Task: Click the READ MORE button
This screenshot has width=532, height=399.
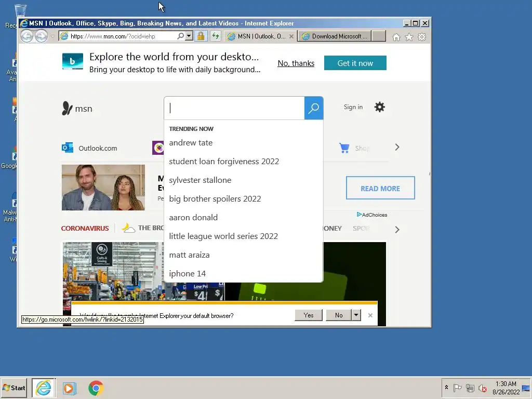Action: (x=380, y=188)
